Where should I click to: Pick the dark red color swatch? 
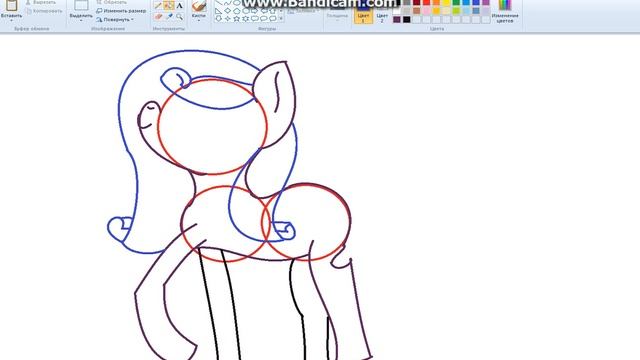click(x=416, y=2)
